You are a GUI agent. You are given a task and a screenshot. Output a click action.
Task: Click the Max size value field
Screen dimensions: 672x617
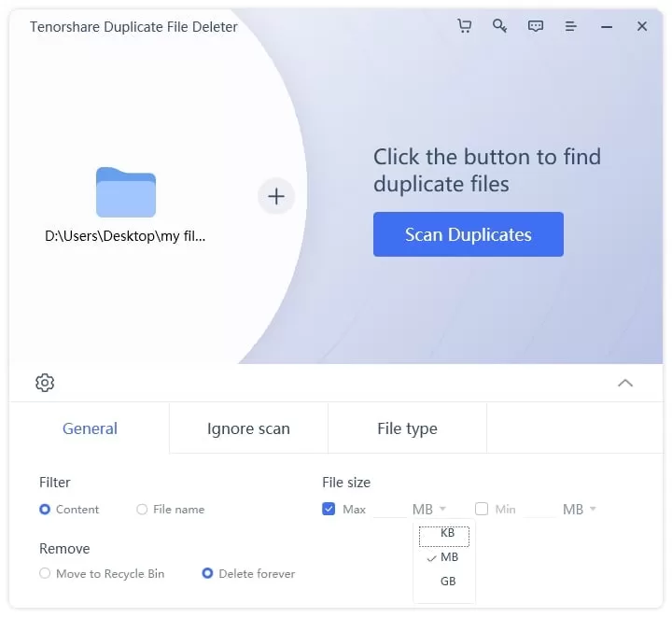tap(389, 509)
